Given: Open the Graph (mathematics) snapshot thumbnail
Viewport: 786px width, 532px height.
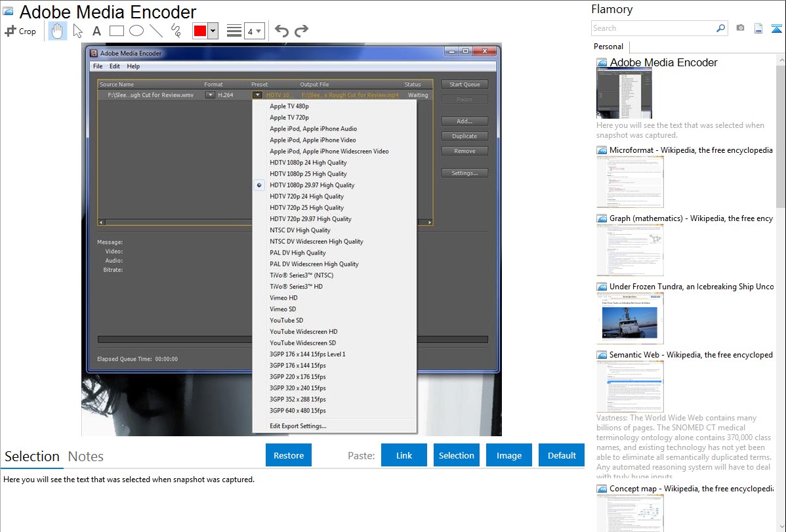Looking at the screenshot, I should pos(630,249).
